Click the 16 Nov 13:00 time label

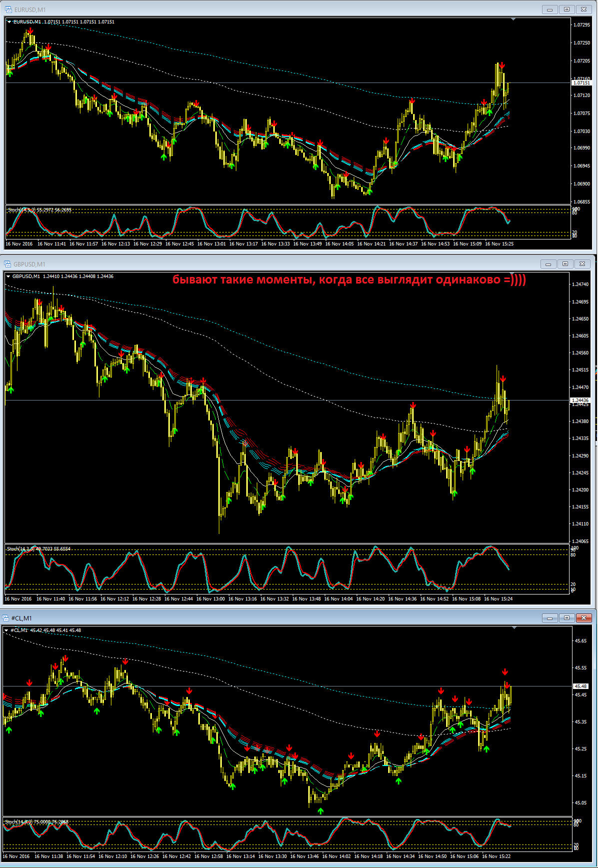tap(211, 598)
